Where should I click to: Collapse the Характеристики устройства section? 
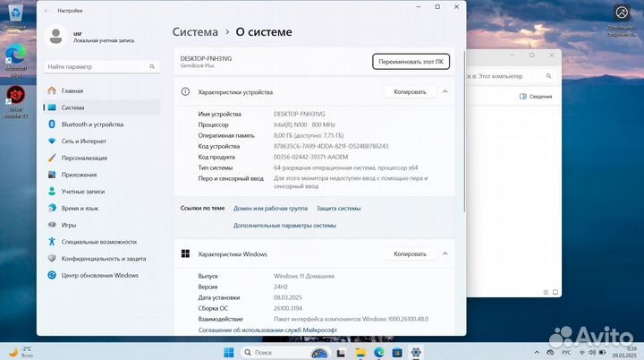click(x=445, y=91)
